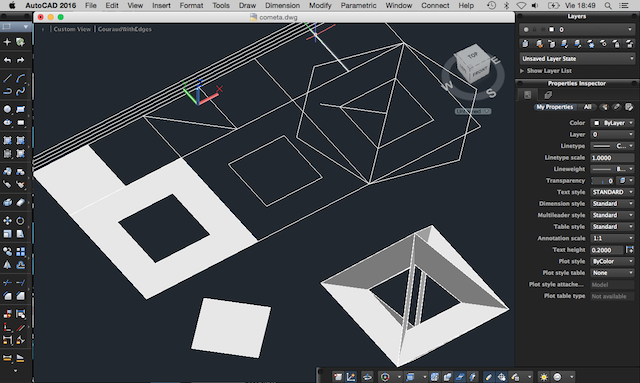Click the Spotlight search magnifier icon
This screenshot has width=640, height=383.
pos(608,6)
